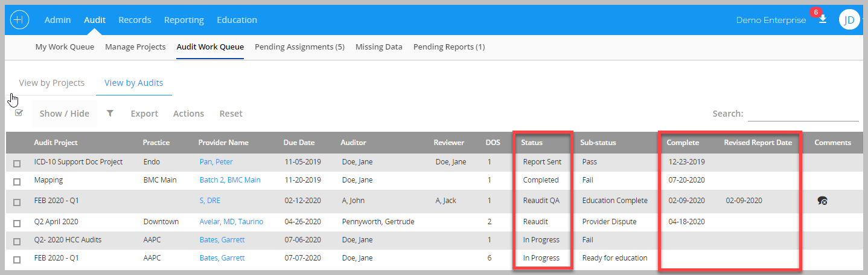Check the Q2 April 2020 row checkbox
Screen dimensions: 868x275
[17, 222]
